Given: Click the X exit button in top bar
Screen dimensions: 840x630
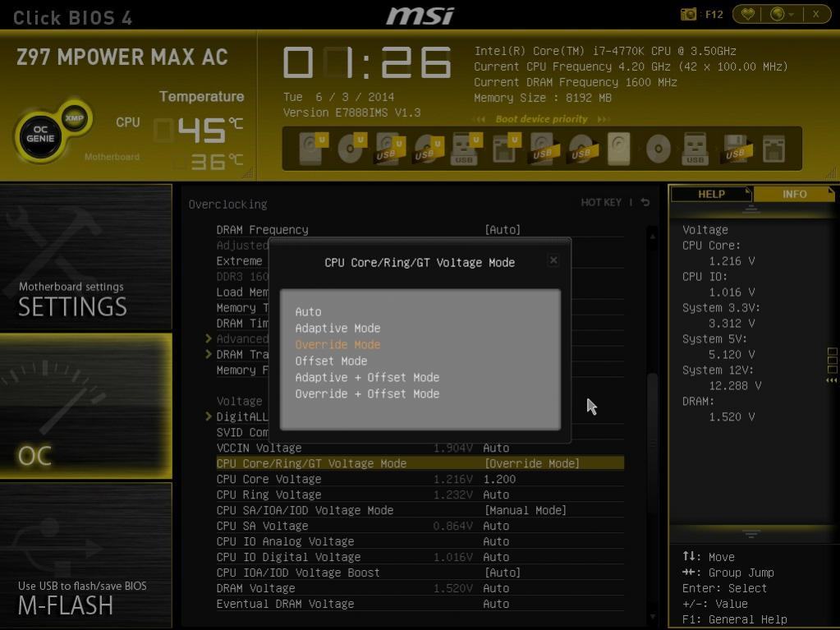Looking at the screenshot, I should (x=816, y=15).
